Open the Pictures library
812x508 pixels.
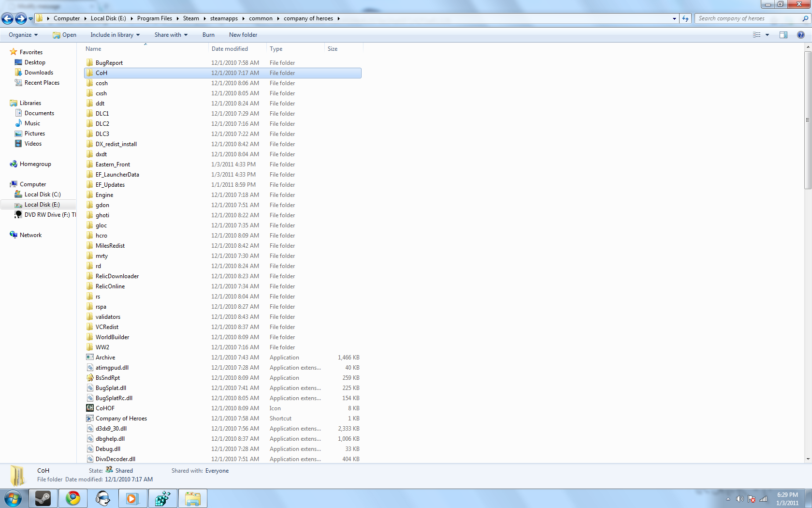pos(35,134)
